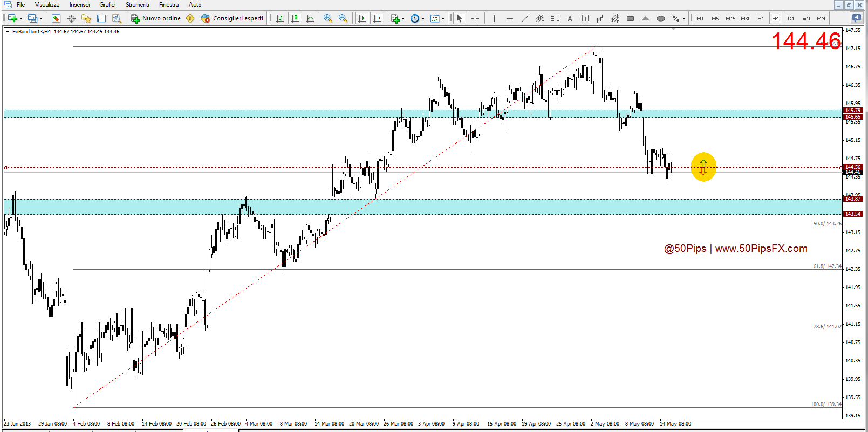Select the Arrows drawing tool
Viewport: 868px width, 432px height.
pyautogui.click(x=675, y=18)
